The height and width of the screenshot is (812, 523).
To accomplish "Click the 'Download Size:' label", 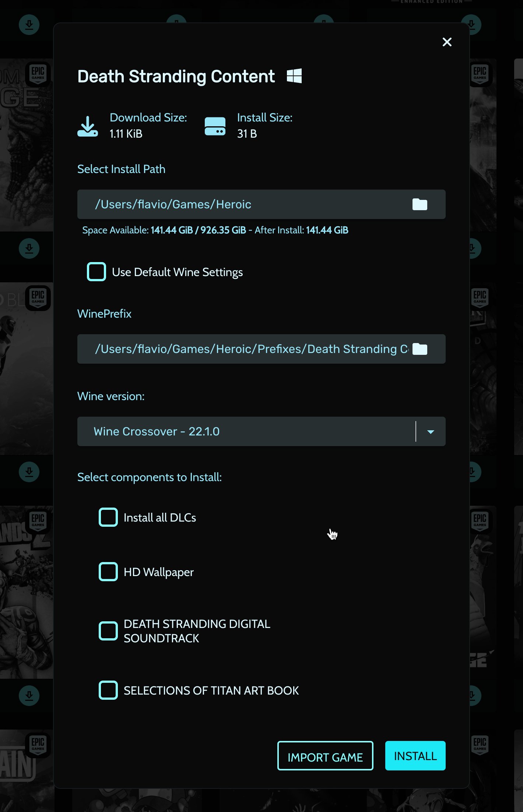I will pyautogui.click(x=148, y=117).
